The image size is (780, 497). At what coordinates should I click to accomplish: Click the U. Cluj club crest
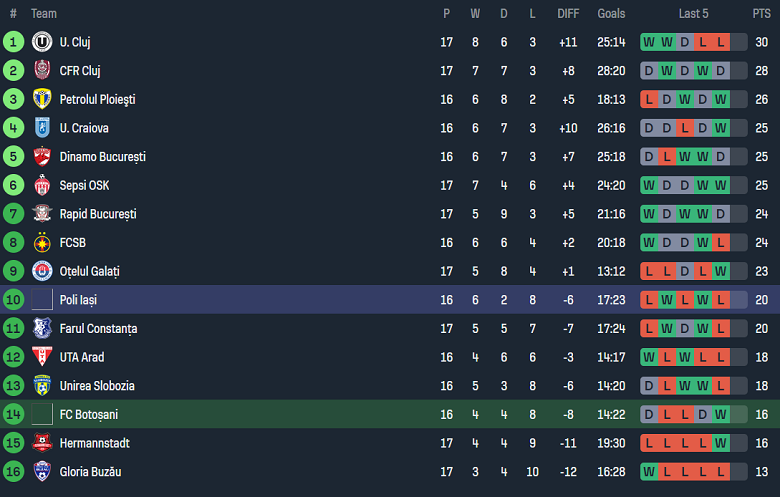pyautogui.click(x=42, y=42)
